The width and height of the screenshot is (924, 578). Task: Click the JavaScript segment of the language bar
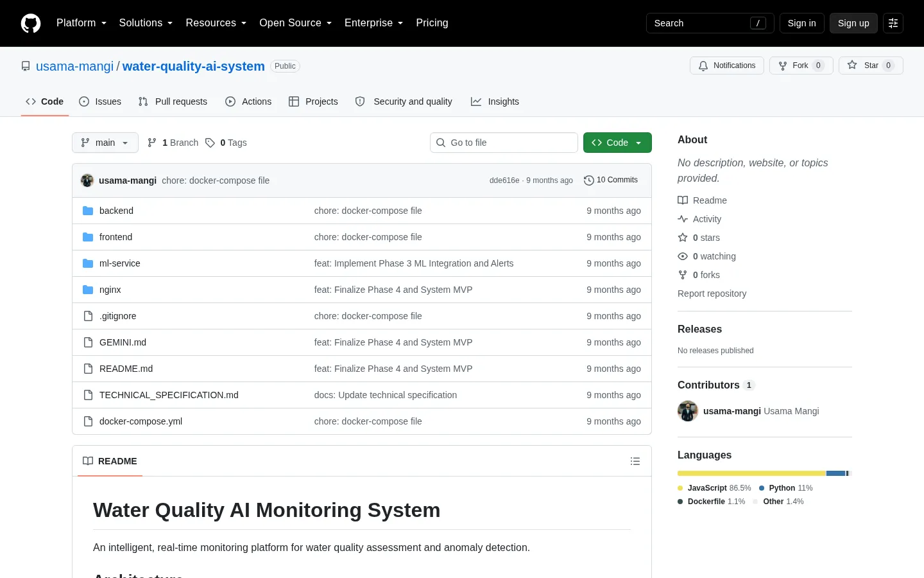(752, 473)
